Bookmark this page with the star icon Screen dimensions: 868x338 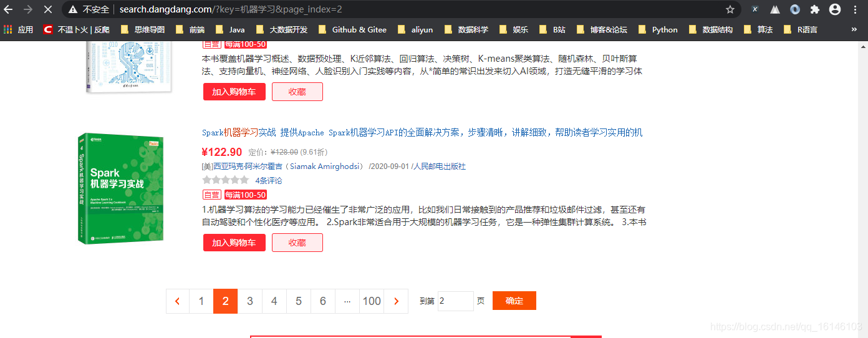tap(730, 9)
